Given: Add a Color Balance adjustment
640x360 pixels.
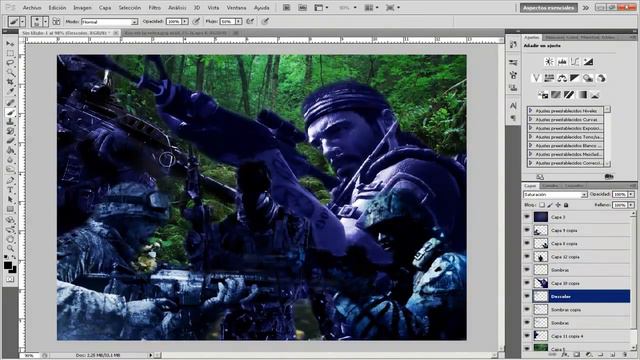Looking at the screenshot, I should (562, 78).
